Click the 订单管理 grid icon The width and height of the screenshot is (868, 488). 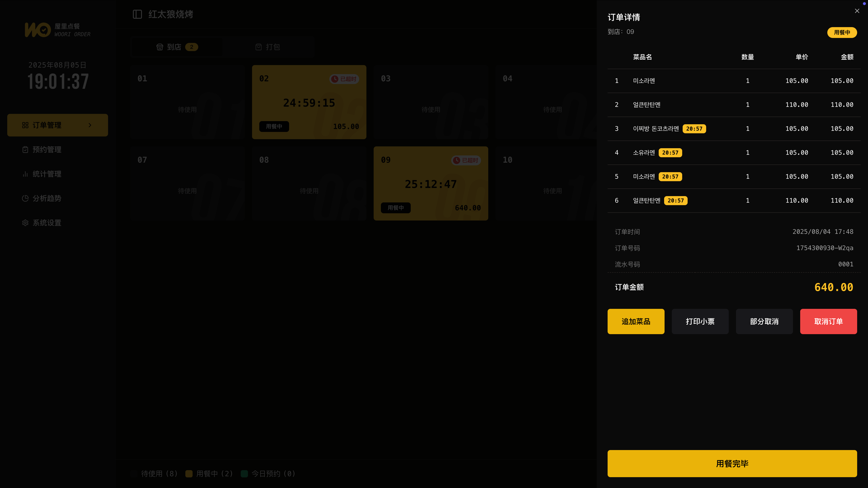(x=25, y=125)
